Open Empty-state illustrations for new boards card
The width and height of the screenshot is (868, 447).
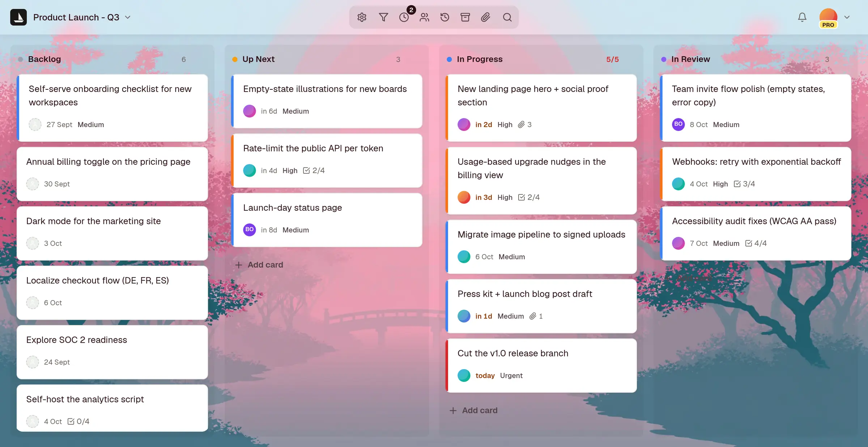(x=327, y=101)
